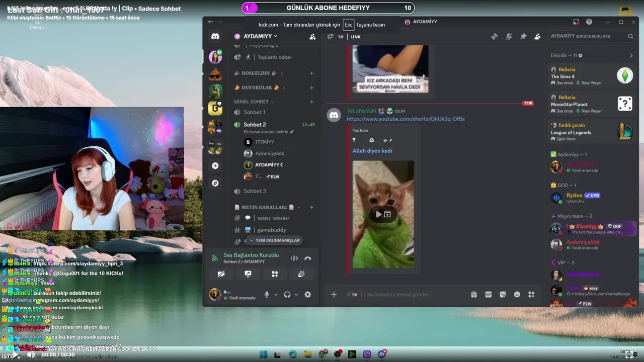Image resolution: width=644 pixels, height=362 pixels.
Task: Play the Kick clip in video player
Action: point(15,354)
